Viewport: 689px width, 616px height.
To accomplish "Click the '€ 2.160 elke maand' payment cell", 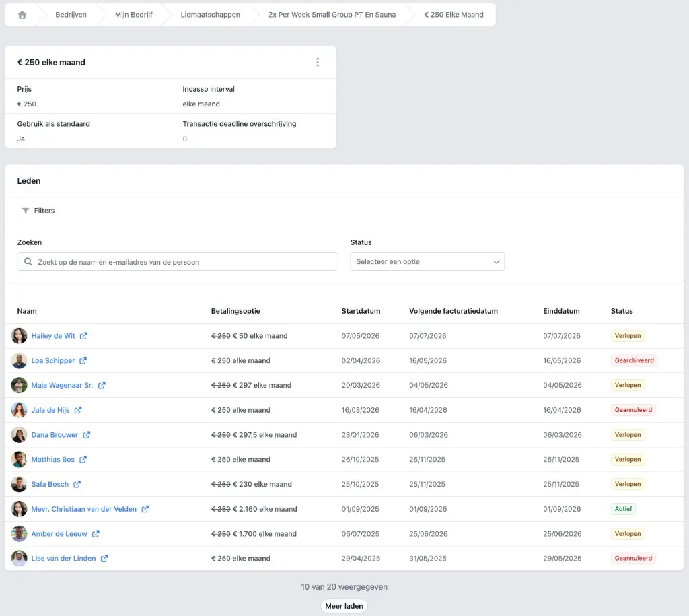I will [254, 509].
